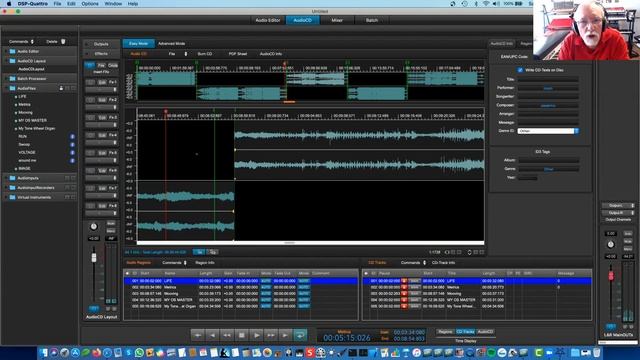The height and width of the screenshot is (360, 640).
Task: Select Mooving in AudioFiles list
Action: tap(25, 112)
